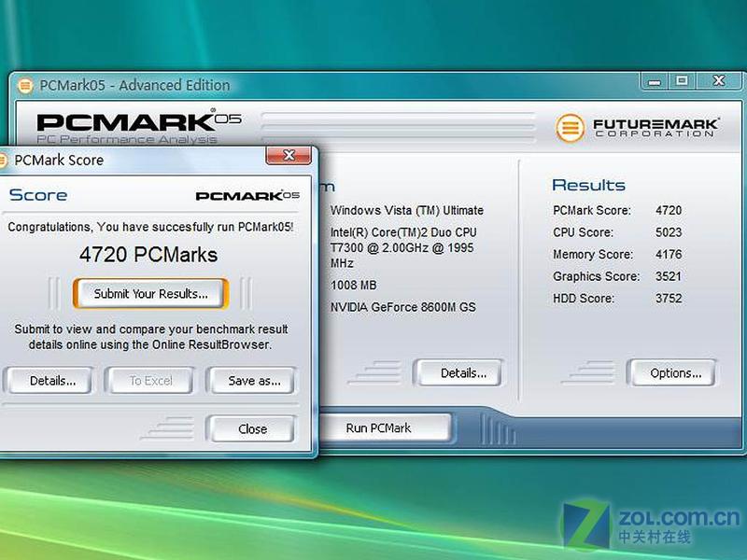The image size is (747, 560).
Task: Click Memory Score value 4176
Action: pyautogui.click(x=669, y=254)
